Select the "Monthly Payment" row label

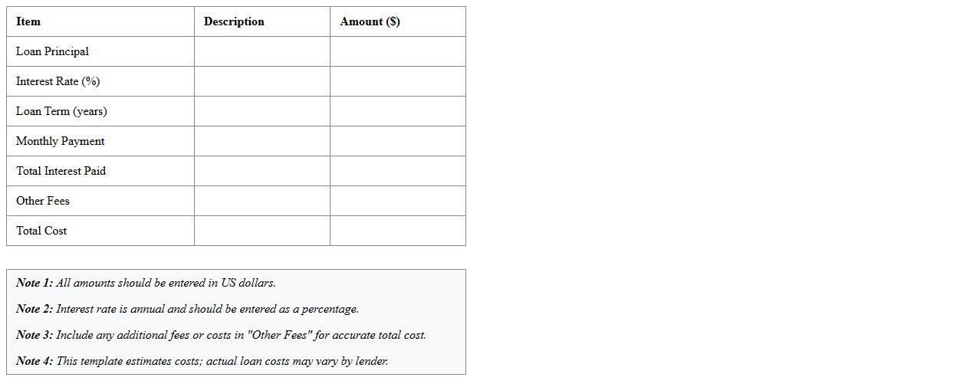pos(60,141)
